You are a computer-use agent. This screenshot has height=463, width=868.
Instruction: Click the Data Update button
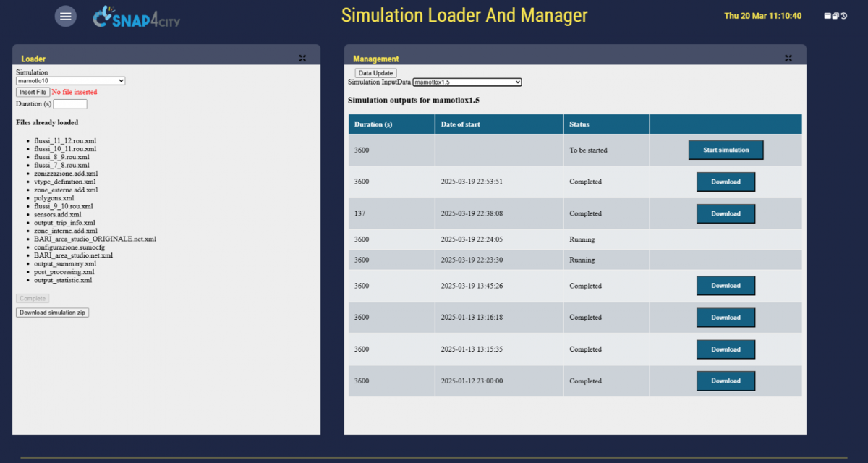[375, 73]
